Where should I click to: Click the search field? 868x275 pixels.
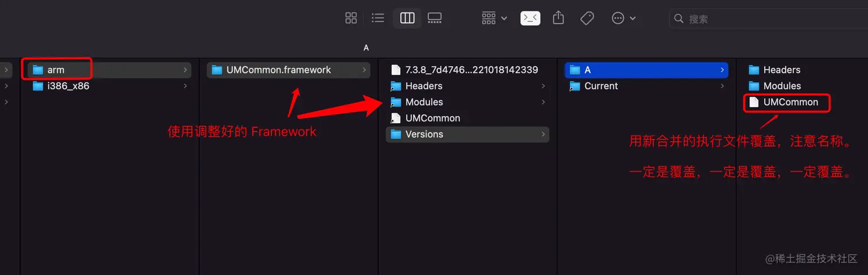(x=768, y=18)
